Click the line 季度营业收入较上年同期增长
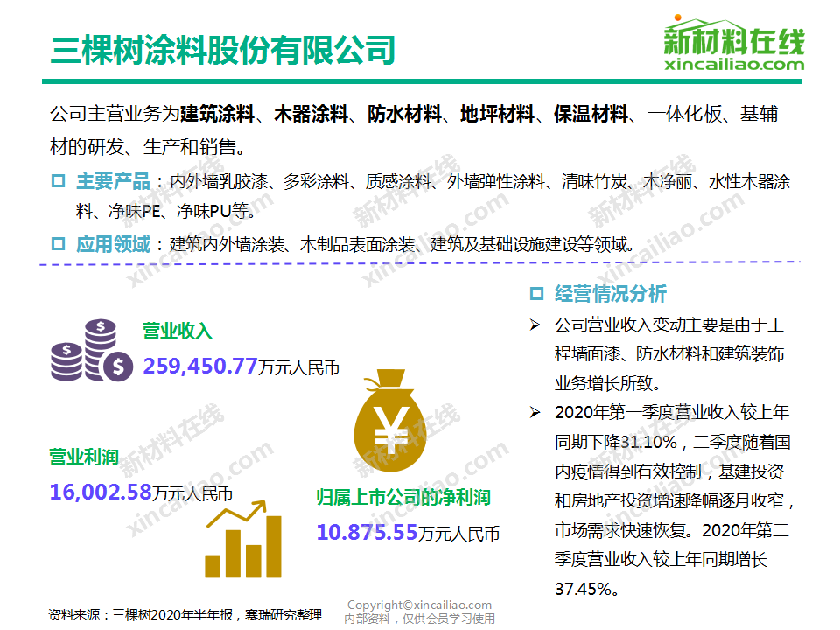The width and height of the screenshot is (840, 630). click(661, 560)
